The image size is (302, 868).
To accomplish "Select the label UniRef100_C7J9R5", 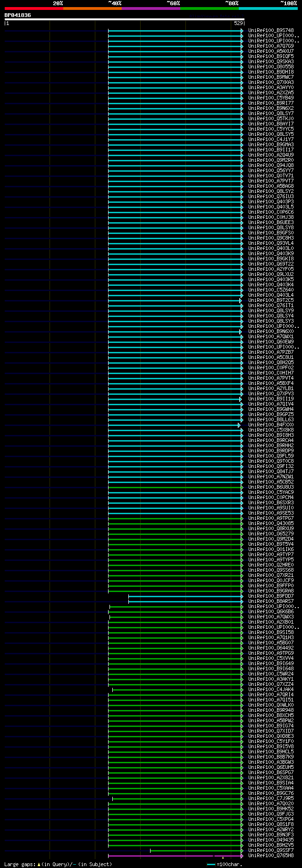I will point(271,799).
